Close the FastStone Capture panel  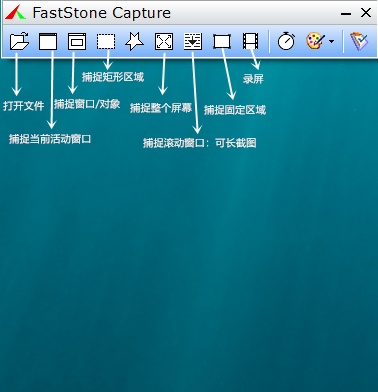(x=366, y=13)
